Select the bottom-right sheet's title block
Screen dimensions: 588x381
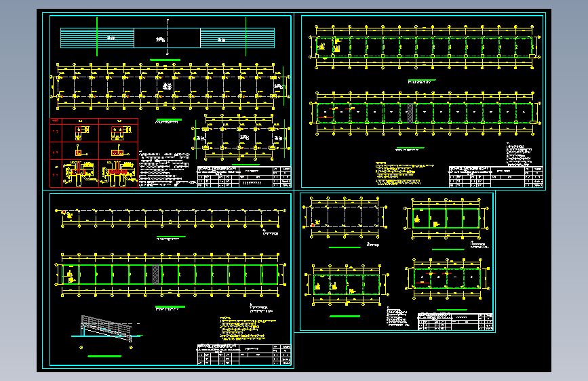(455, 322)
